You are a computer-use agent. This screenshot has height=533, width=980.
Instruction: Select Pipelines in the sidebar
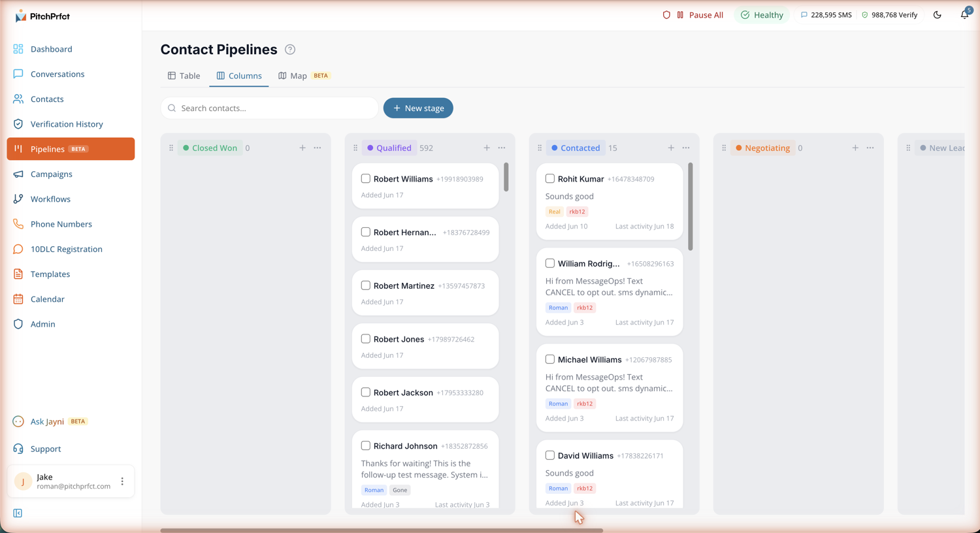71,149
